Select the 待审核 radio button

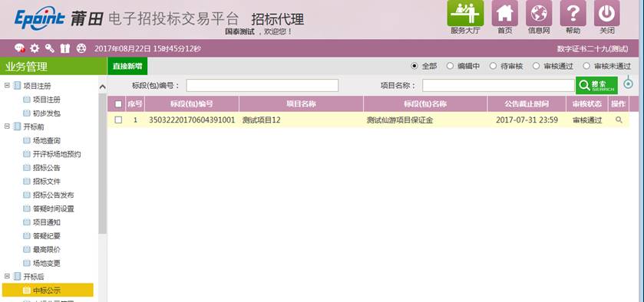tap(493, 66)
